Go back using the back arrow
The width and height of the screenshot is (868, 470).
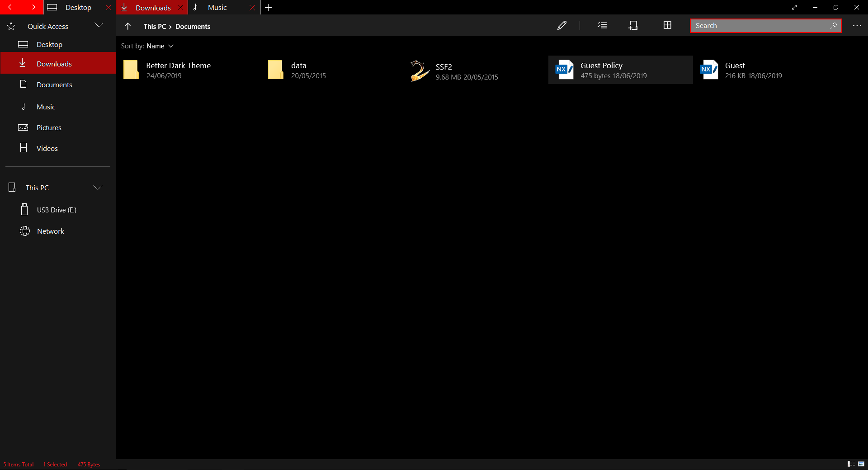pos(11,7)
